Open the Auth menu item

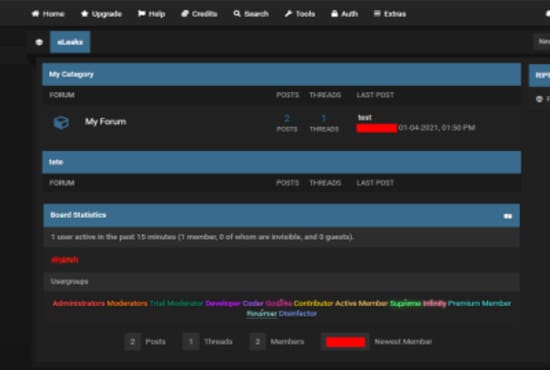pyautogui.click(x=344, y=14)
